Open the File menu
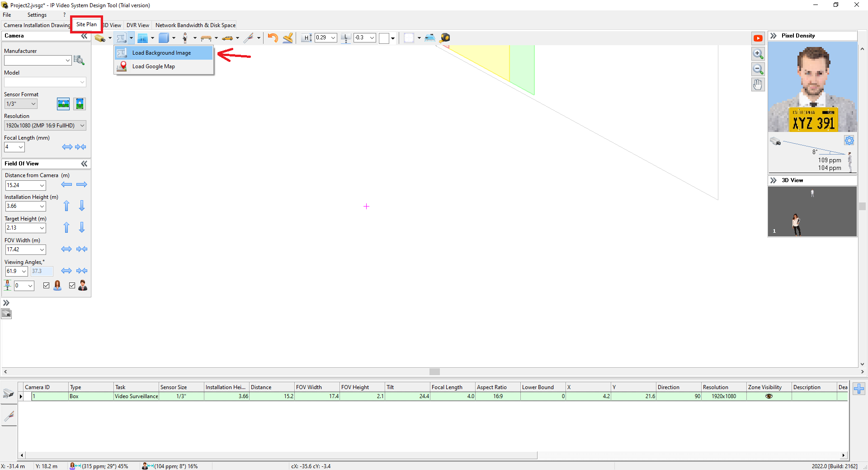868x470 pixels. click(7, 15)
